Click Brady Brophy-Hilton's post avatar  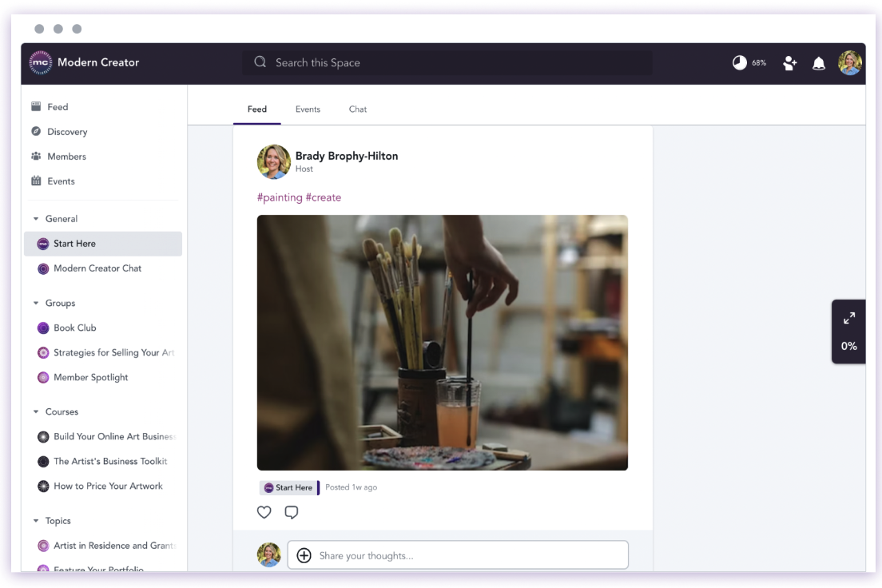(x=273, y=162)
